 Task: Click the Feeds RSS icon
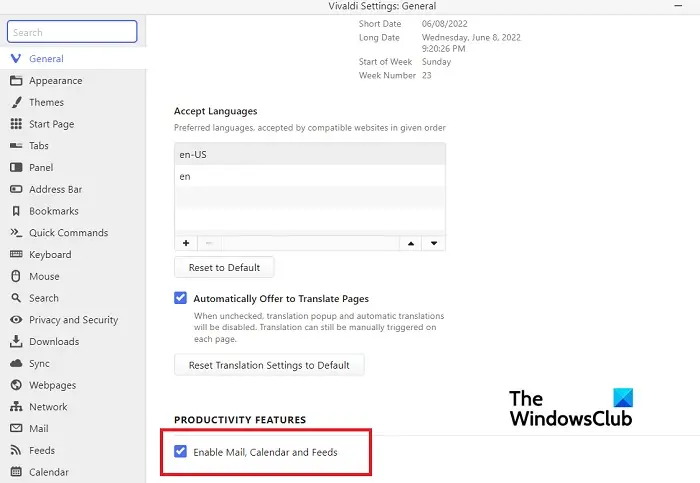(16, 450)
